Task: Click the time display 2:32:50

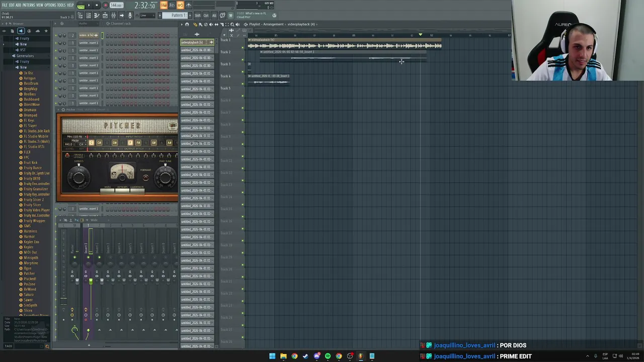Action: tap(144, 6)
